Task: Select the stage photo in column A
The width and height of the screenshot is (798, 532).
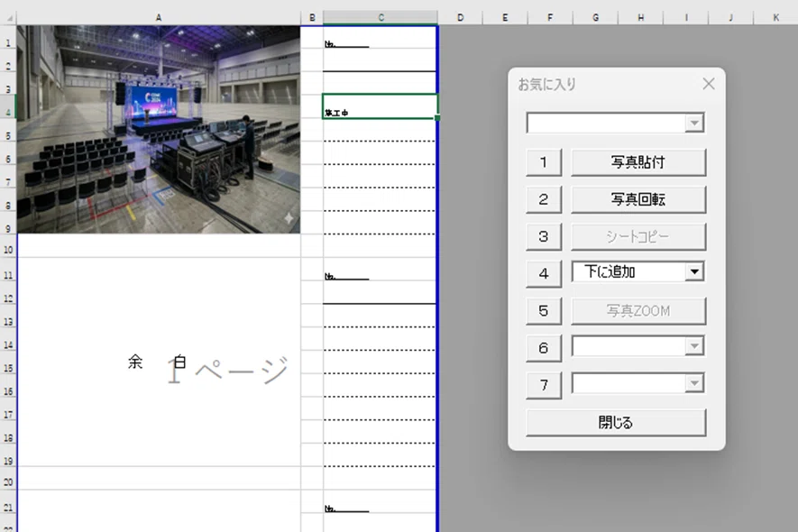Action: pyautogui.click(x=159, y=129)
